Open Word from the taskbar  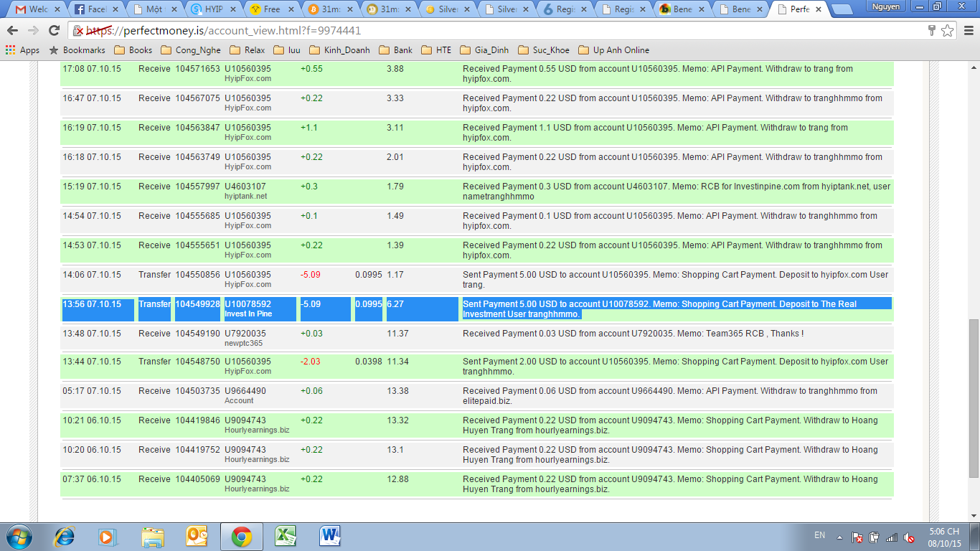pyautogui.click(x=330, y=536)
